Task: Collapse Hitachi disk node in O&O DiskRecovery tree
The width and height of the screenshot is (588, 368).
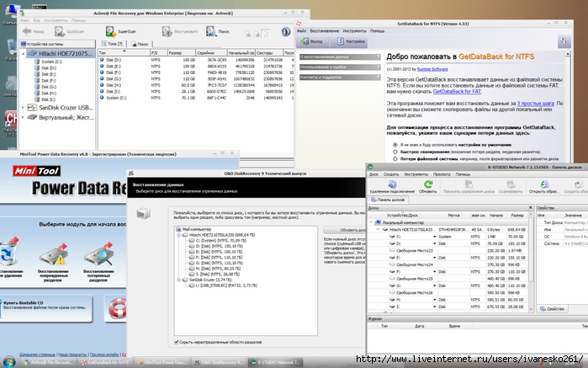Action: tap(179, 235)
